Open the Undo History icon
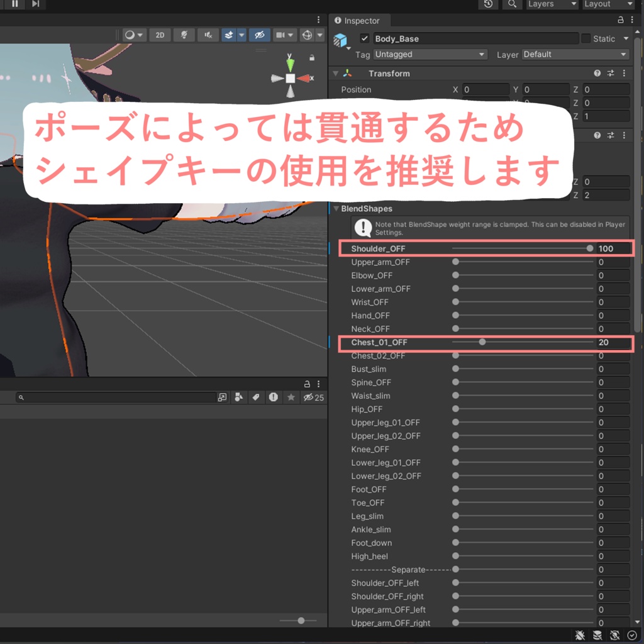The height and width of the screenshot is (644, 644). coord(488,4)
